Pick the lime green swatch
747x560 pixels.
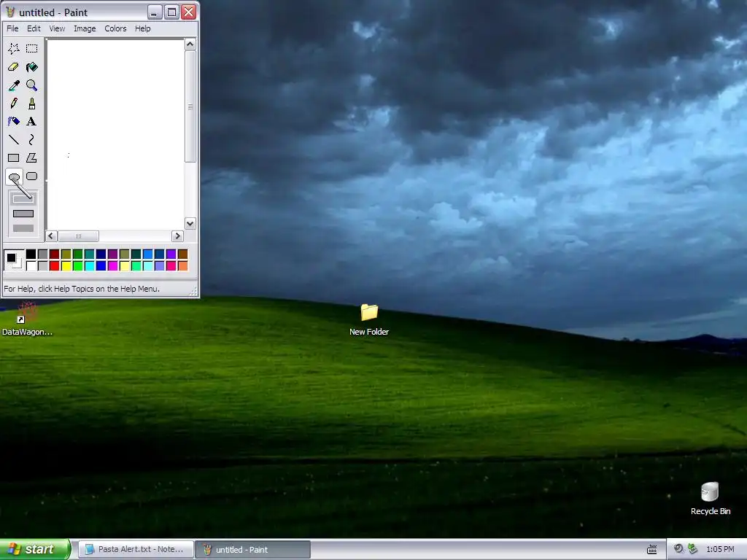tap(77, 265)
